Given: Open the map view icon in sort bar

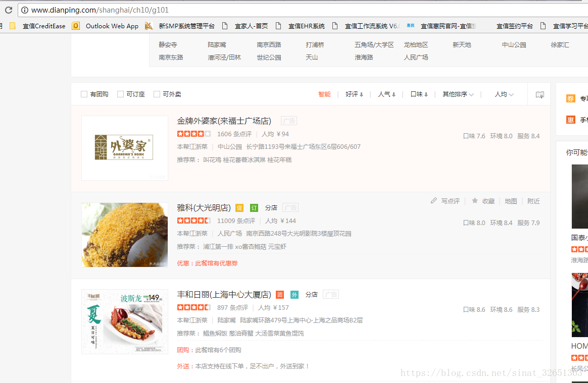Looking at the screenshot, I should 540,94.
